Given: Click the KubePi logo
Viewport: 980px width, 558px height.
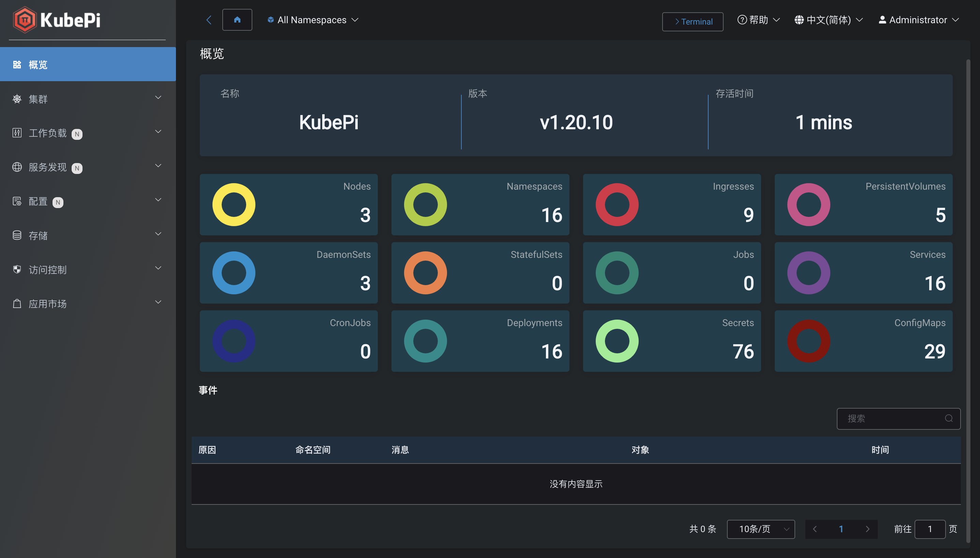Looking at the screenshot, I should 57,19.
